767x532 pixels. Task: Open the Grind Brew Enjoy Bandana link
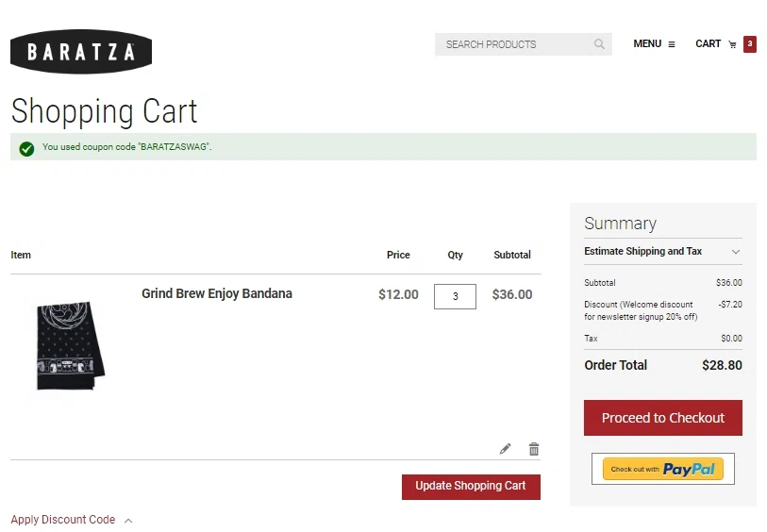(217, 293)
